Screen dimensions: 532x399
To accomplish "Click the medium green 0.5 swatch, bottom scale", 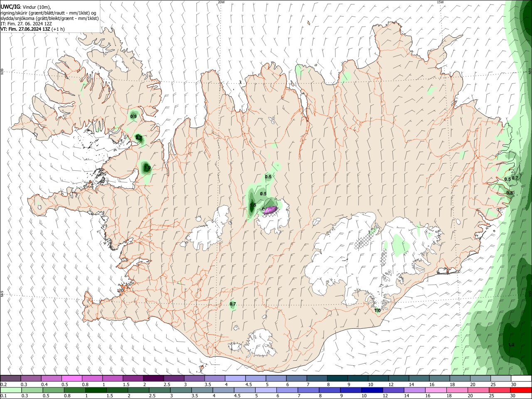I will (53, 390).
